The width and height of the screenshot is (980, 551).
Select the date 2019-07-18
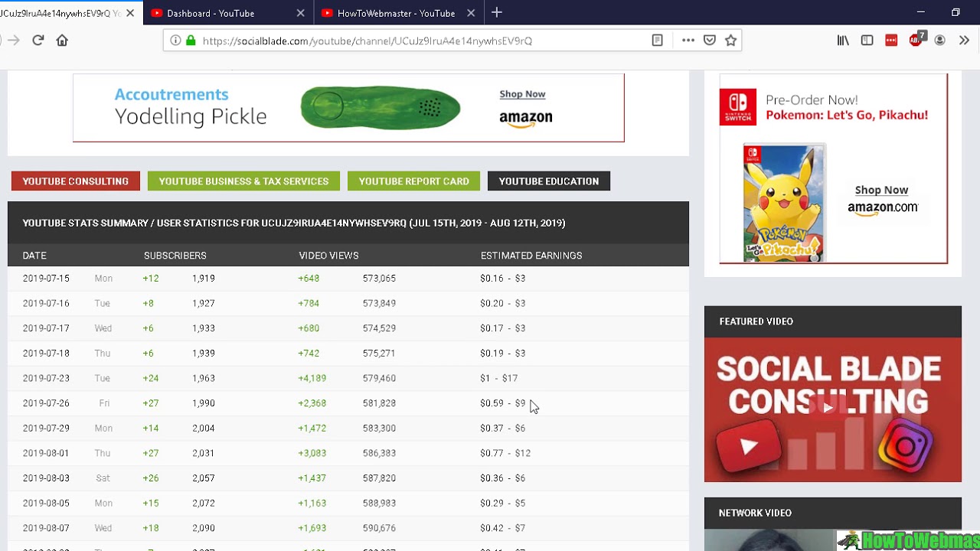[x=46, y=354]
